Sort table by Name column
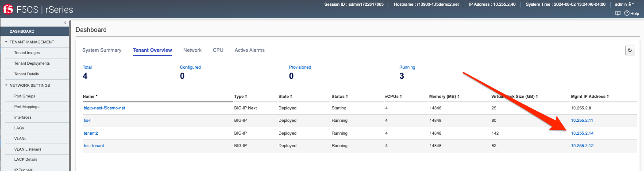 [x=90, y=96]
